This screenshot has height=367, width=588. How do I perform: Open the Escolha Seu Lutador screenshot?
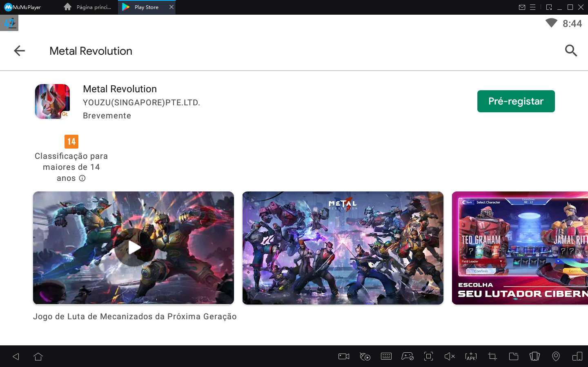tap(520, 248)
